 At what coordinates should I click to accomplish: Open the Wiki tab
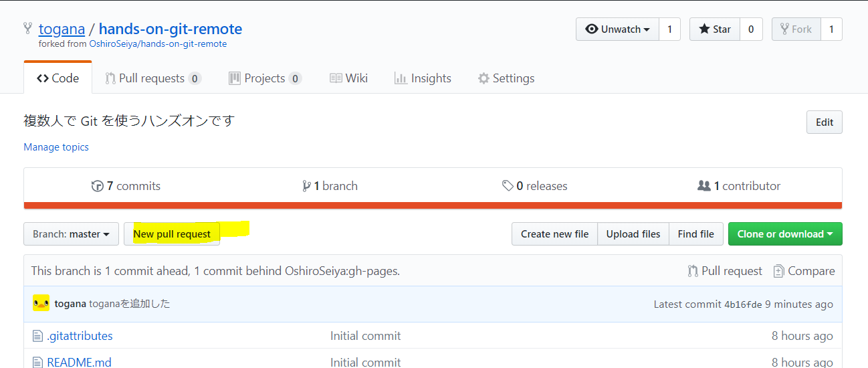(348, 78)
